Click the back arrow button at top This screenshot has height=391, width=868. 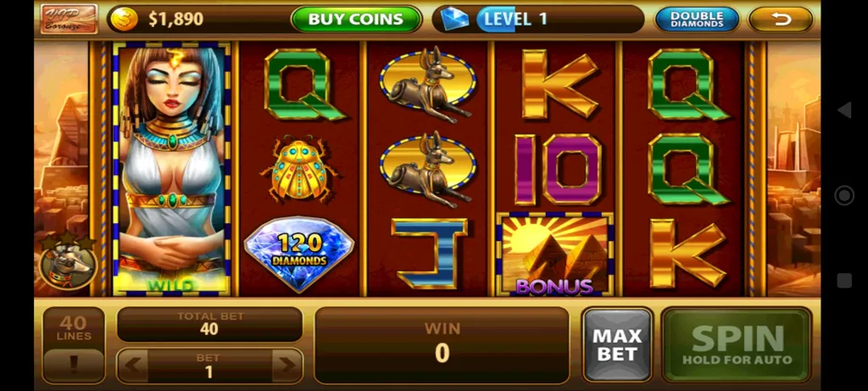click(781, 20)
